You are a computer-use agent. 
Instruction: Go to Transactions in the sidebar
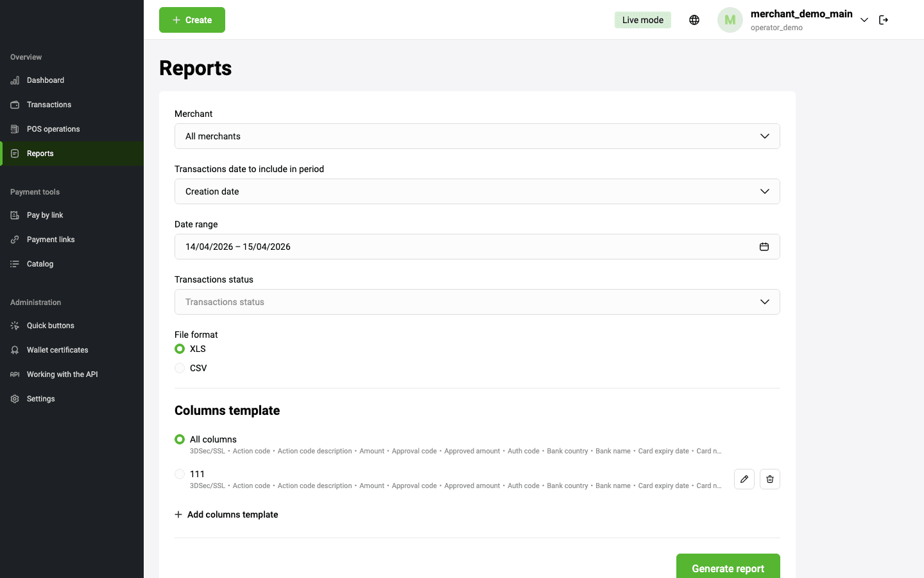click(x=49, y=105)
